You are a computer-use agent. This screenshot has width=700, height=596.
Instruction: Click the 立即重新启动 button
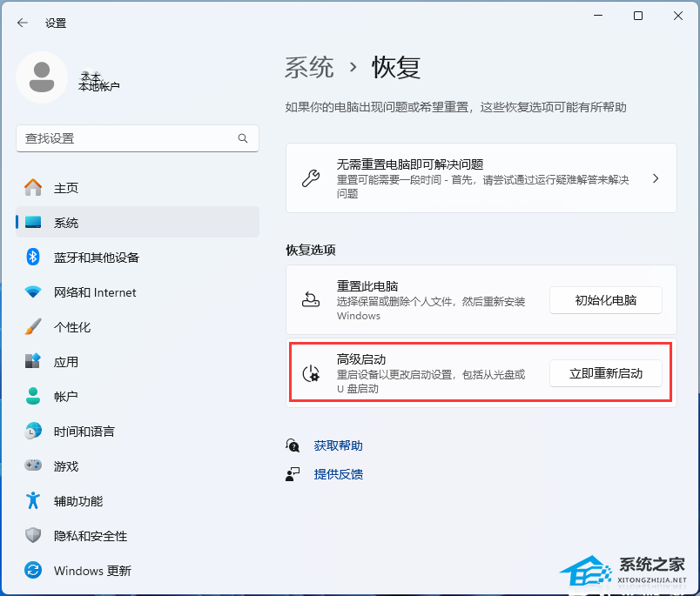605,373
